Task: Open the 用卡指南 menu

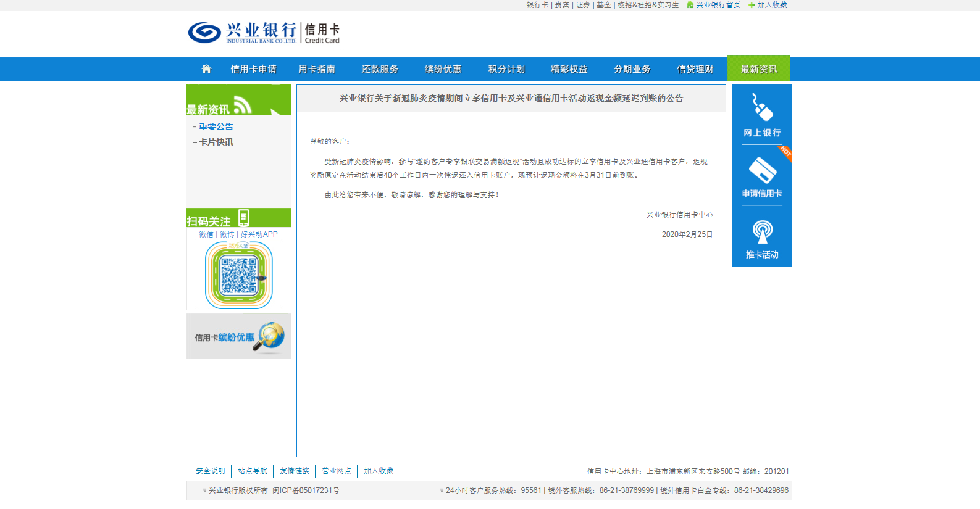Action: (317, 69)
